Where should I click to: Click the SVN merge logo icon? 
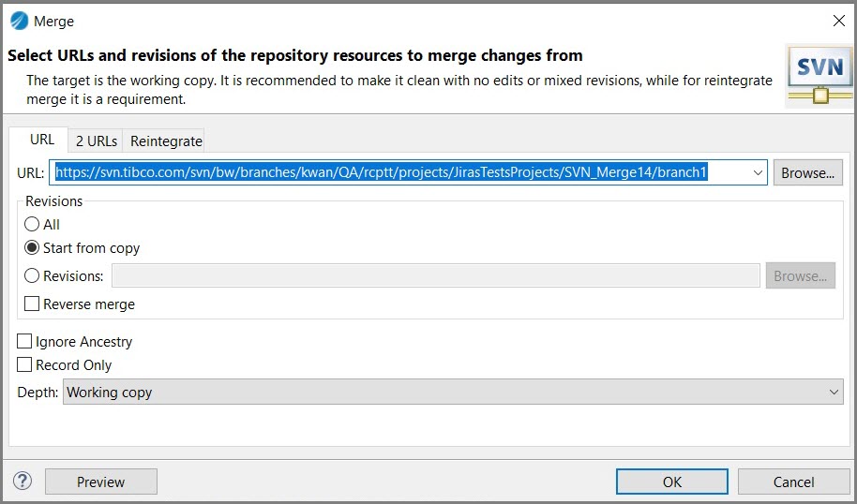click(819, 75)
